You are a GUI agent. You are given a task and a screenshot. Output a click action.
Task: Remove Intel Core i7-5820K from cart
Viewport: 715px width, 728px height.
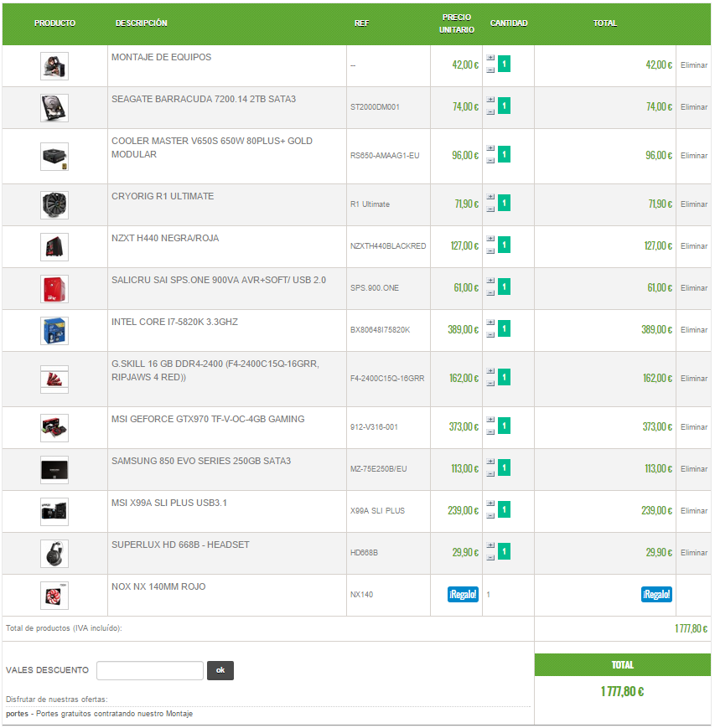[694, 329]
